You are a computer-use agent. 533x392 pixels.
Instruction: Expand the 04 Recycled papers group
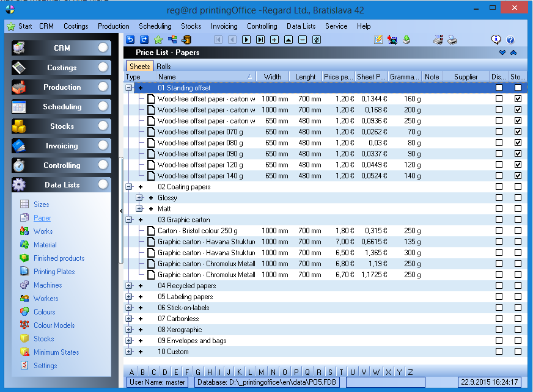(x=129, y=286)
